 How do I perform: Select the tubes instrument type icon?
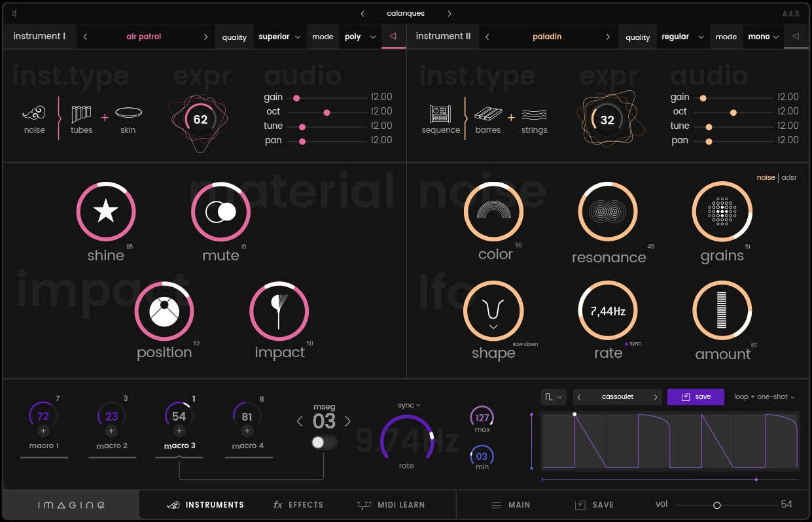point(81,114)
